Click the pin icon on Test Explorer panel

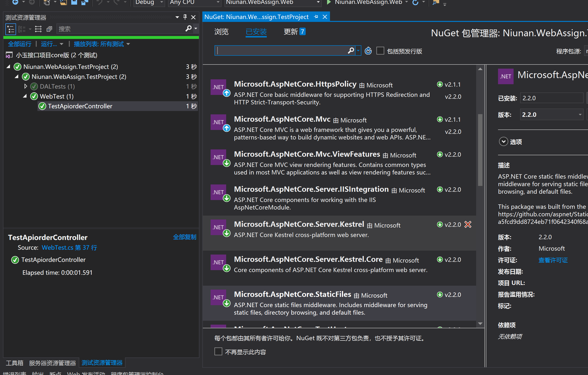pos(185,17)
